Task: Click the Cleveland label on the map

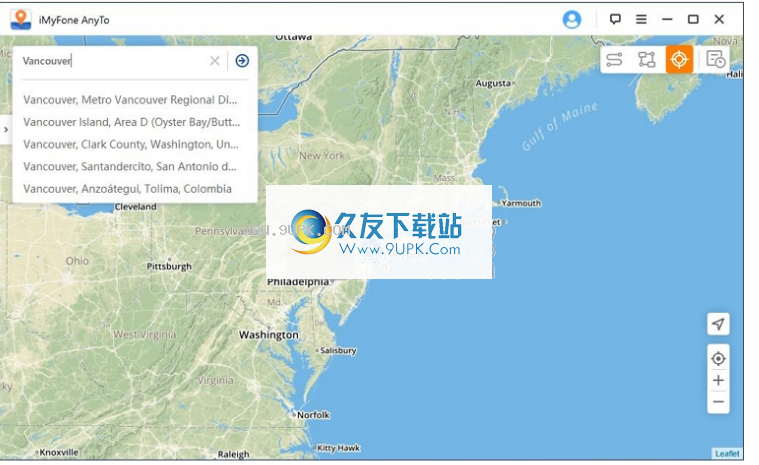Action: (136, 207)
